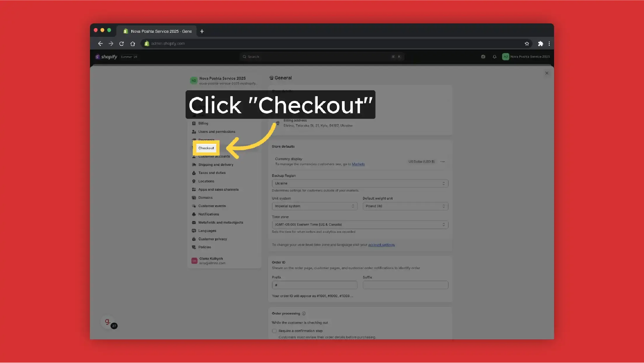This screenshot has width=644, height=363.
Task: Follow the account settings link
Action: [x=381, y=245]
